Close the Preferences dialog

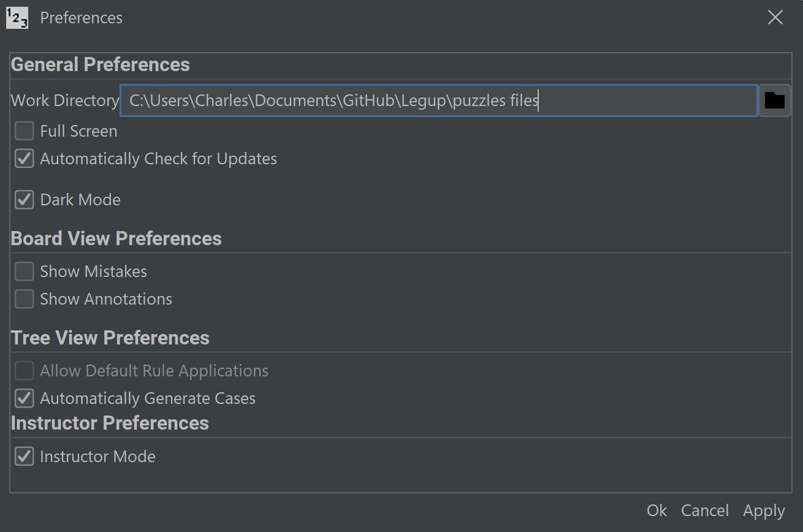[775, 17]
